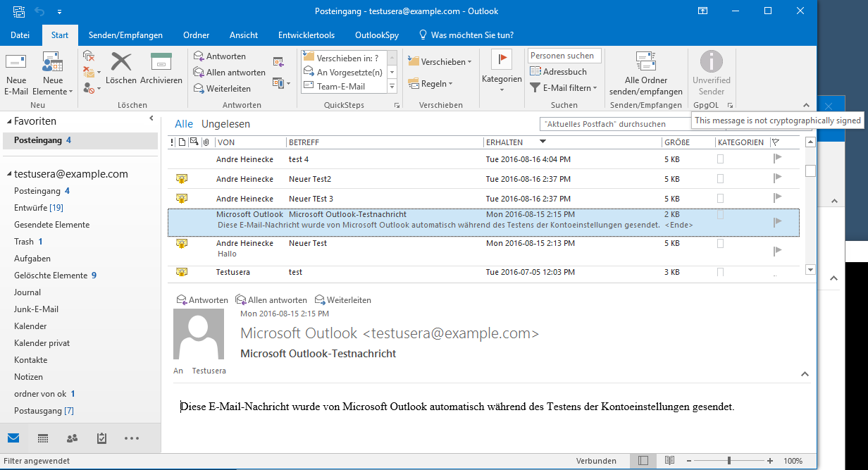Viewport: 868px width, 470px height.
Task: Expand the QuickSteps gallery more arrow
Action: point(392,87)
